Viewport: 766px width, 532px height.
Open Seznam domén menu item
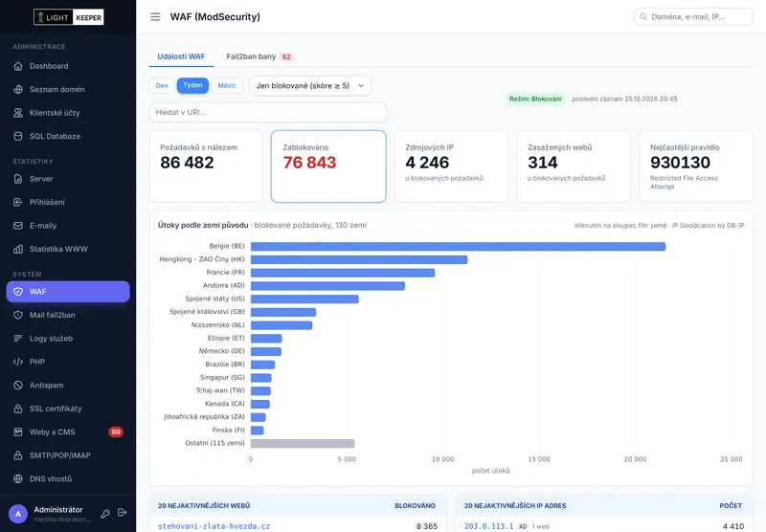68,89
